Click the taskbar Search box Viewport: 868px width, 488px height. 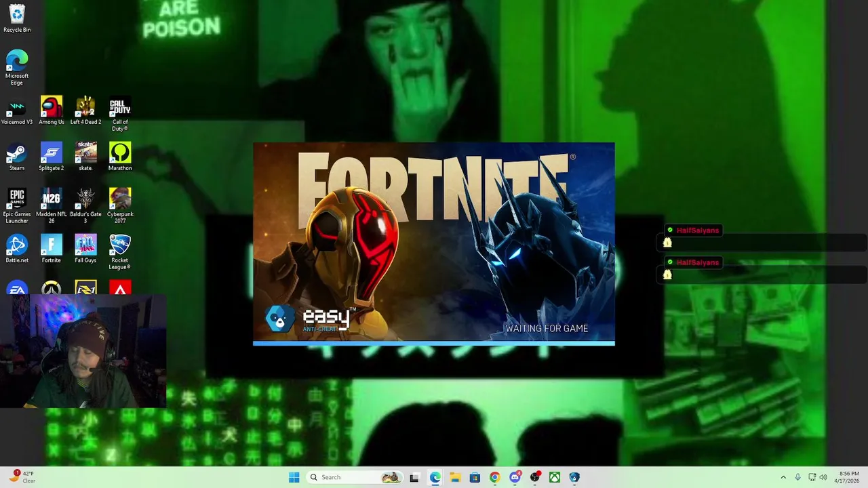pyautogui.click(x=355, y=477)
